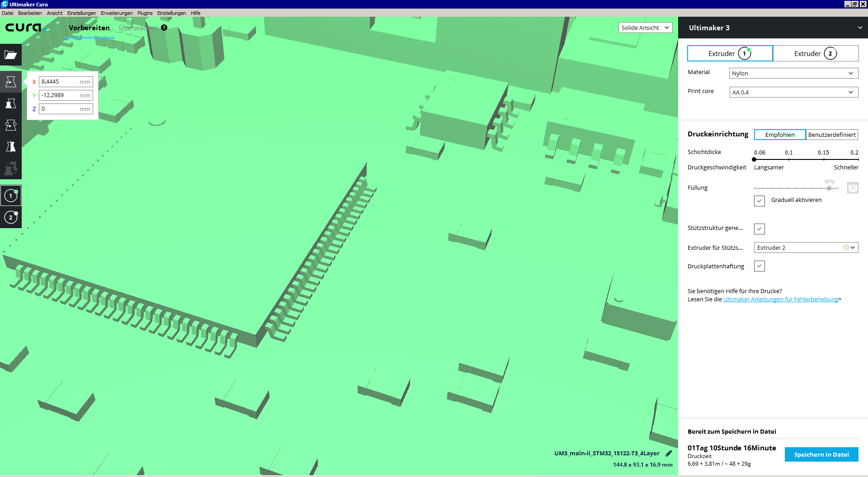Open Solide Ansicht view dropdown
The height and width of the screenshot is (477, 868).
click(x=645, y=28)
